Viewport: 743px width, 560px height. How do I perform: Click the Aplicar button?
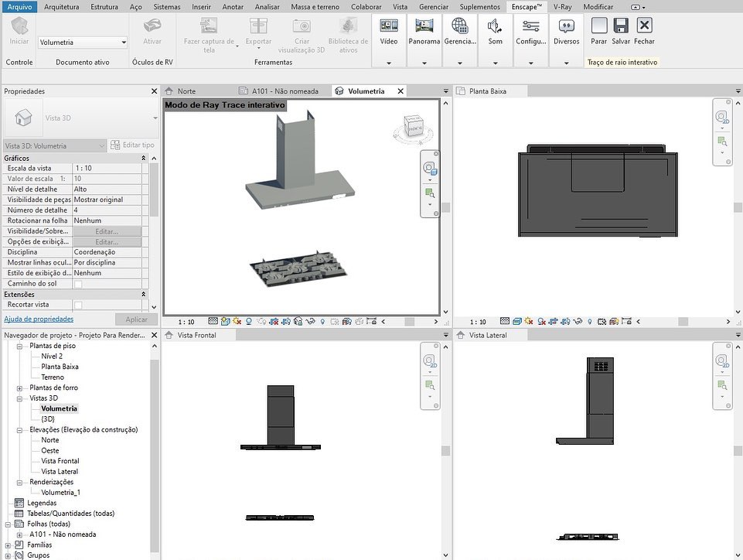click(137, 319)
